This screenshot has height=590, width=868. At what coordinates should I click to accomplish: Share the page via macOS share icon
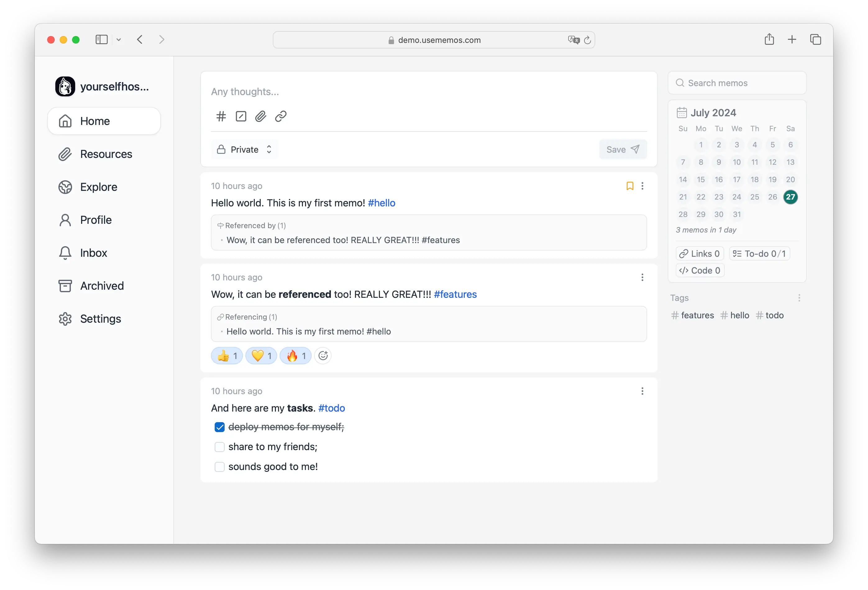769,39
